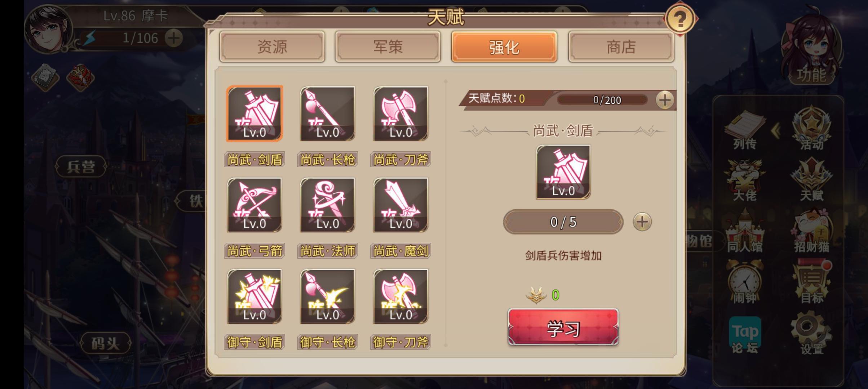
Task: Pick the 御守·刀斧 defense talent icon
Action: pyautogui.click(x=400, y=296)
